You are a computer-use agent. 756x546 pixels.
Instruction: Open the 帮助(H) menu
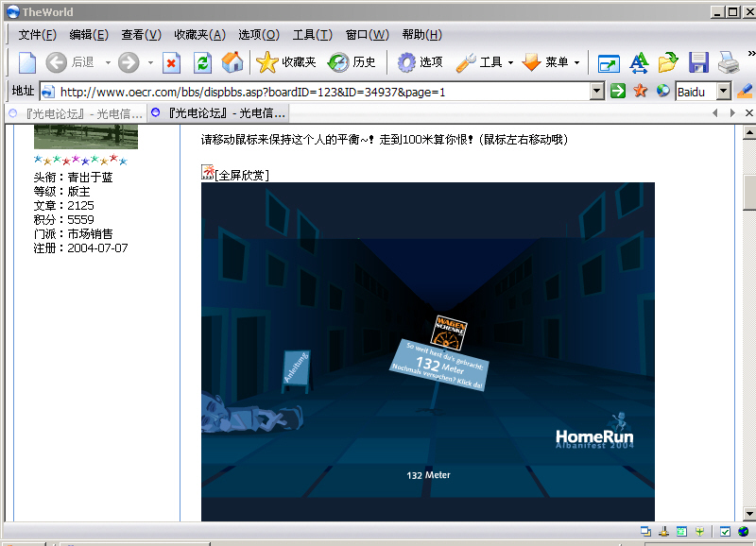tap(421, 35)
